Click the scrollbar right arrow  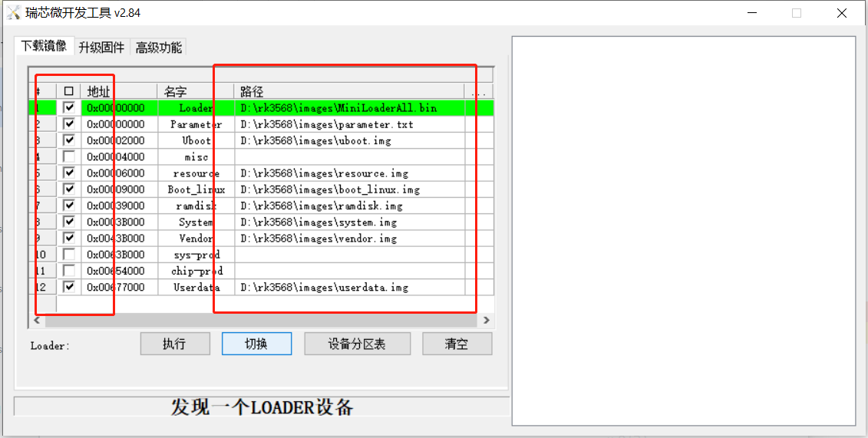coord(487,320)
